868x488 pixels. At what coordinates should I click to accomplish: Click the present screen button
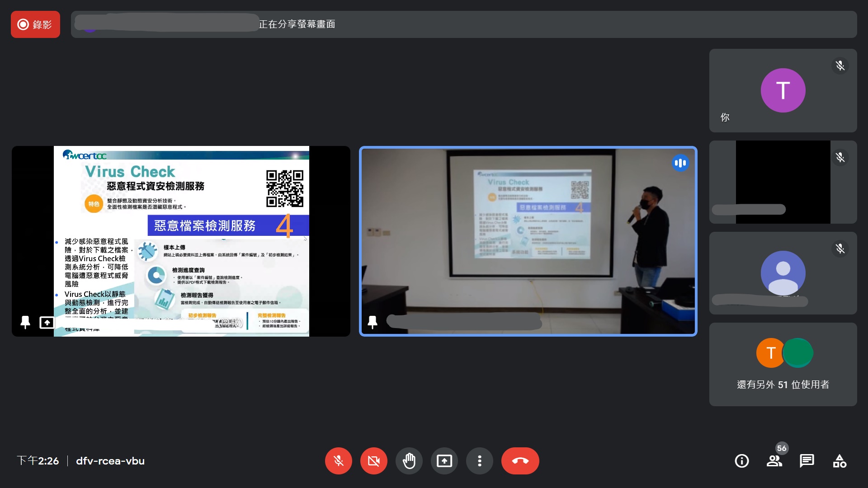pos(444,461)
